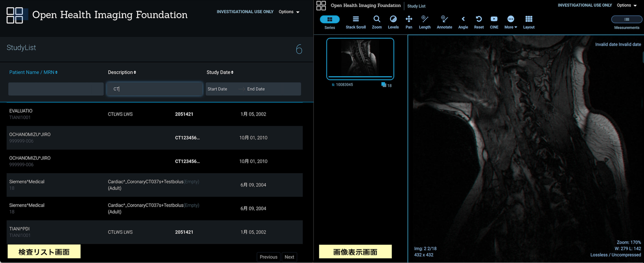Open Options dropdown in viewer header
Screen dimensions: 644x263
click(627, 5)
